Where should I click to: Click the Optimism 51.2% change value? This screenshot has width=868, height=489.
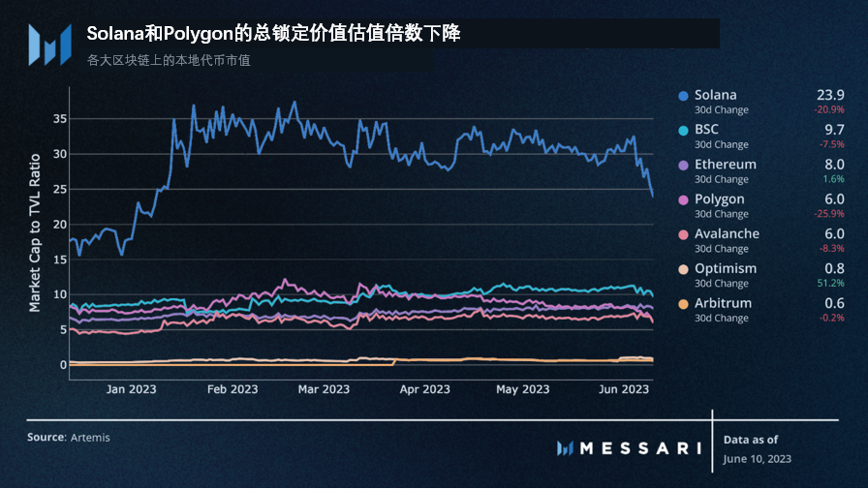click(830, 284)
